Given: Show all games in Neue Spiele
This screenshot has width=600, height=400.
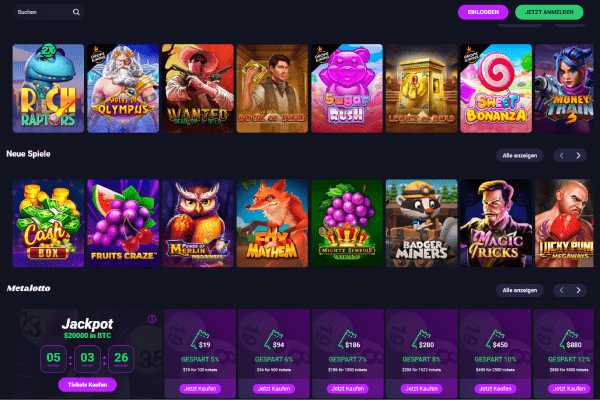Looking at the screenshot, I should (520, 155).
